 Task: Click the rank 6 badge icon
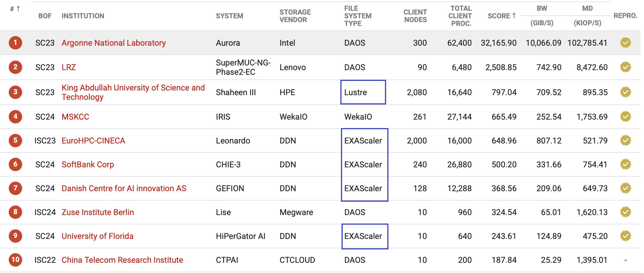coord(15,164)
